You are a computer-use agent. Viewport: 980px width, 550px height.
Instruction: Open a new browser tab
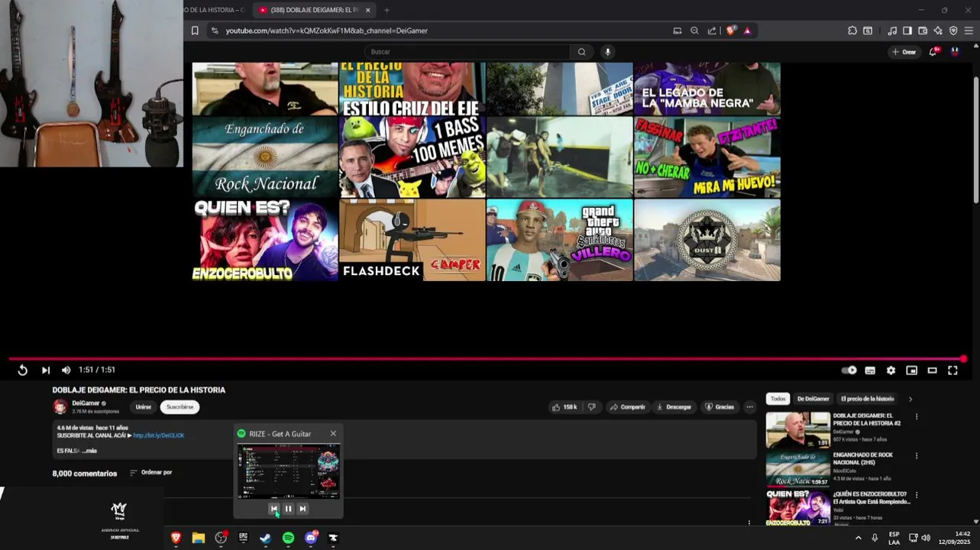click(387, 10)
